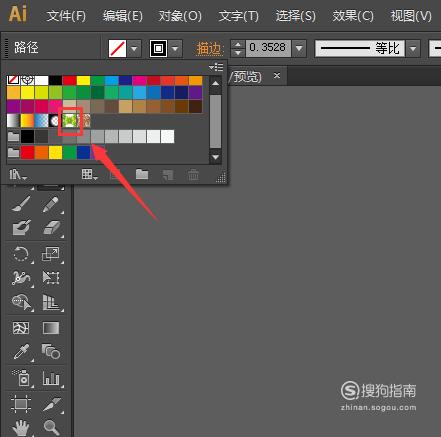441x437 pixels.
Task: Select the Rotate tool
Action: click(21, 254)
